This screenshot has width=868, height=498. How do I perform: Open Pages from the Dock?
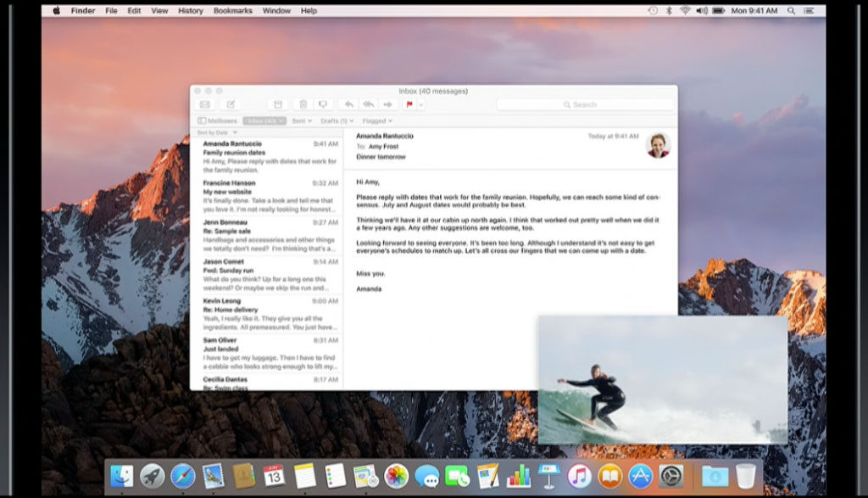(487, 476)
